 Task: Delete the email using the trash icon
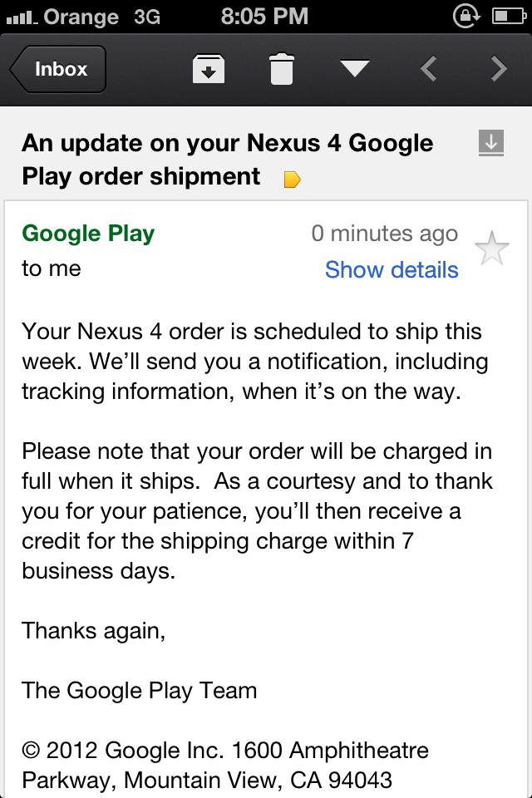click(x=282, y=69)
